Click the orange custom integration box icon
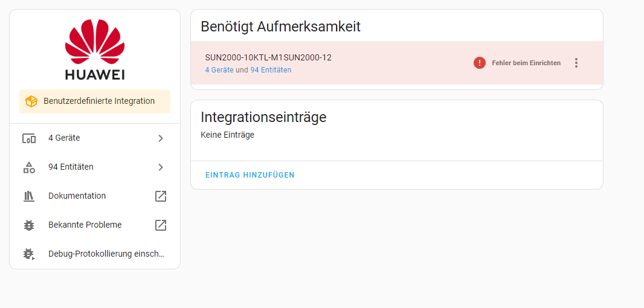The height and width of the screenshot is (308, 644). pos(31,101)
